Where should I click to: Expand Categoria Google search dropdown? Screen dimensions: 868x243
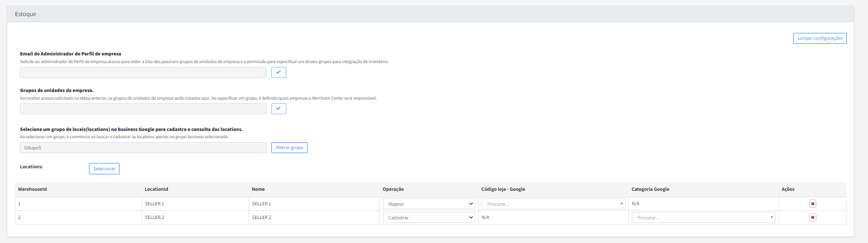point(703,218)
